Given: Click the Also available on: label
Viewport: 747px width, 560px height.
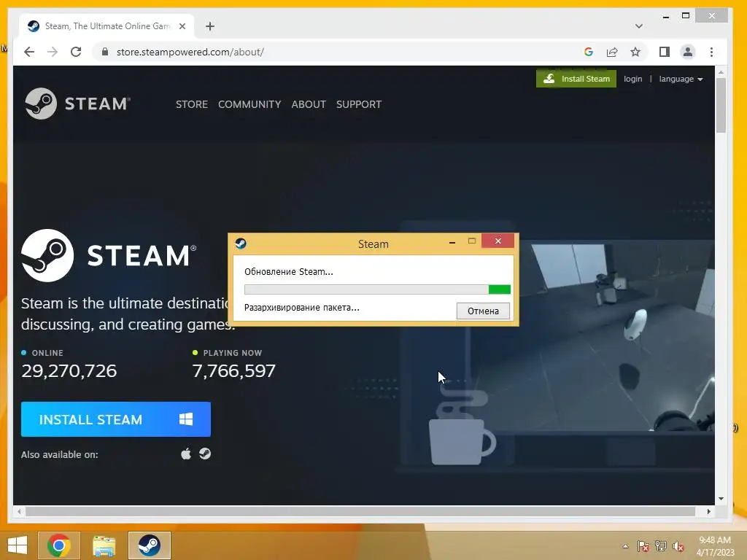Looking at the screenshot, I should [60, 455].
